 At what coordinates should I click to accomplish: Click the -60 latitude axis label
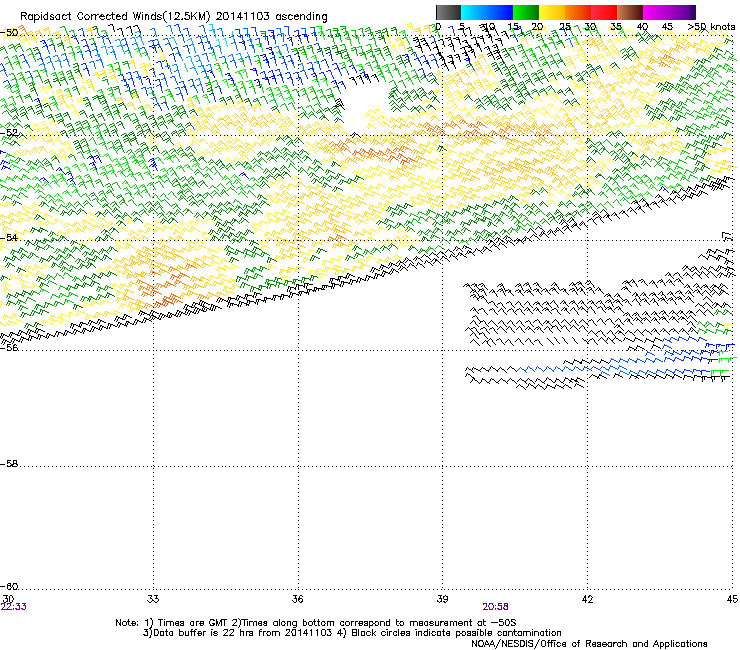click(x=9, y=586)
